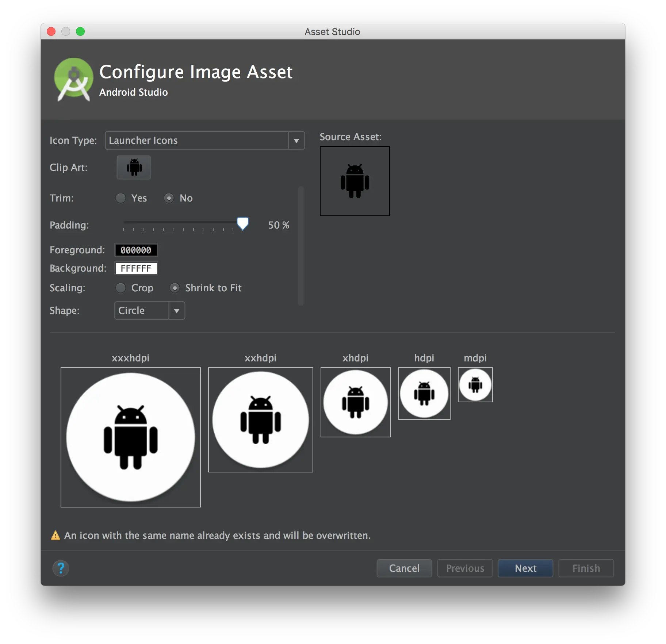
Task: Select No for Trim
Action: tap(169, 198)
